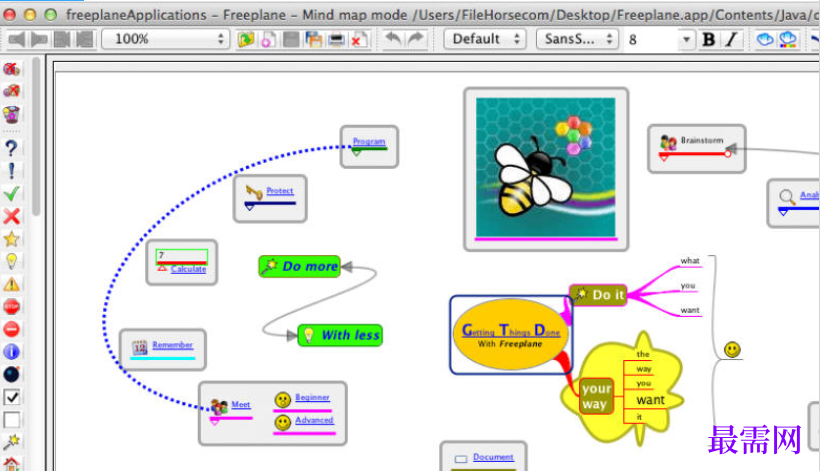Open the Remember link node

pyautogui.click(x=173, y=344)
